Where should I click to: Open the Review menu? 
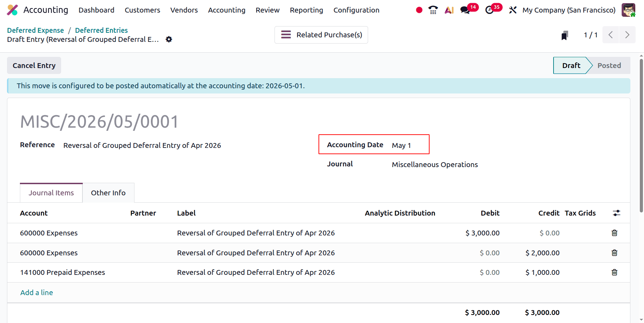268,10
